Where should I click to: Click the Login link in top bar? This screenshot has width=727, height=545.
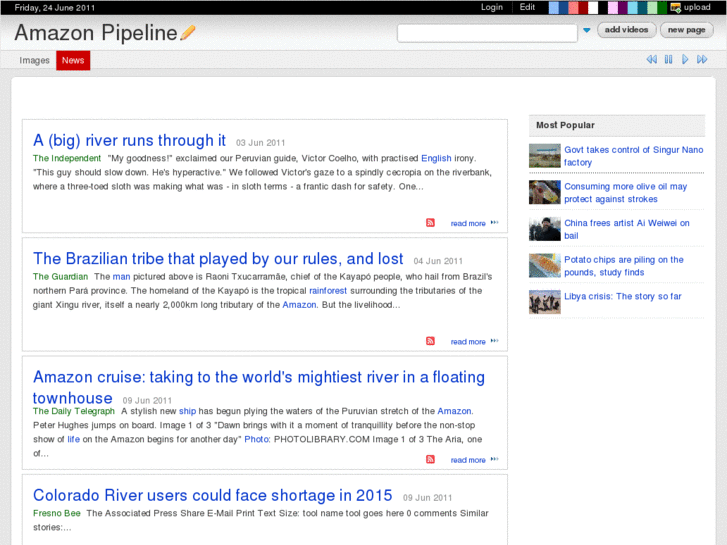coord(491,7)
